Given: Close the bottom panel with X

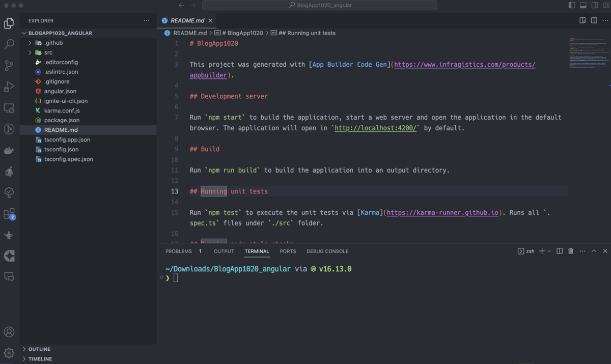Looking at the screenshot, I should (x=605, y=251).
